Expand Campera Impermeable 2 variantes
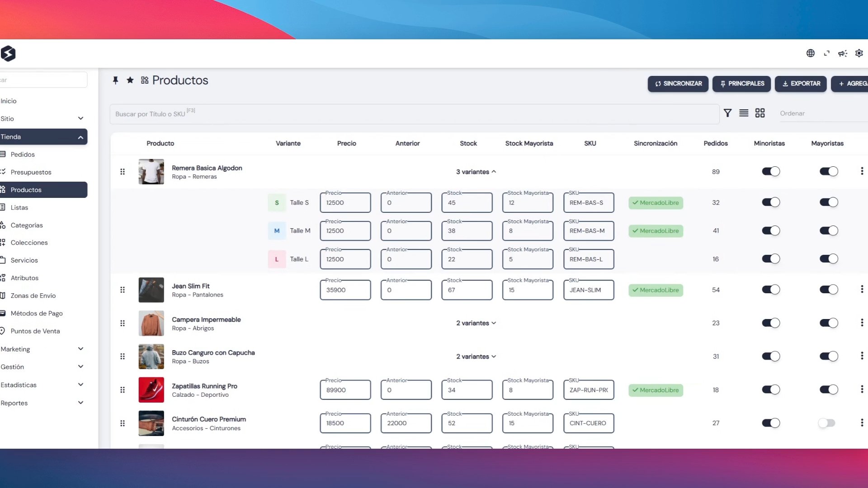Screen dimensions: 868x488 (x=476, y=323)
